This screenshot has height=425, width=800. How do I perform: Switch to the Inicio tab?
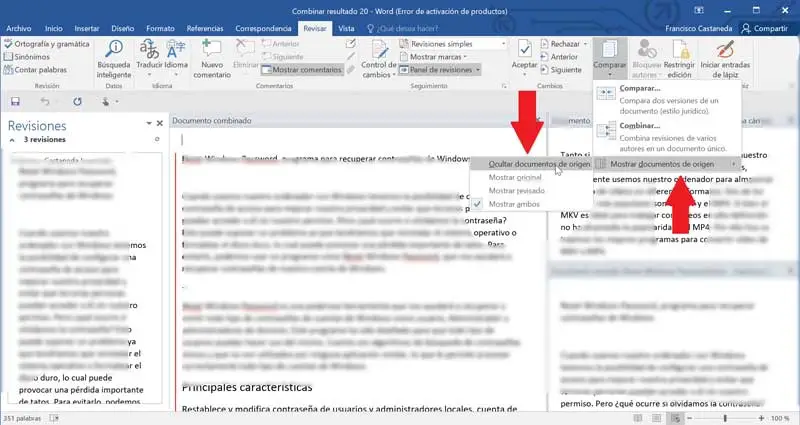pos(54,28)
